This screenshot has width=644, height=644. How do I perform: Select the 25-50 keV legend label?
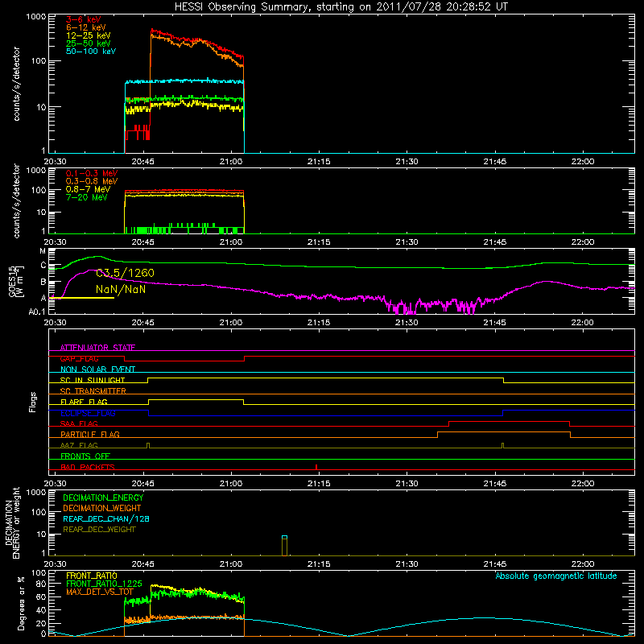tap(88, 43)
